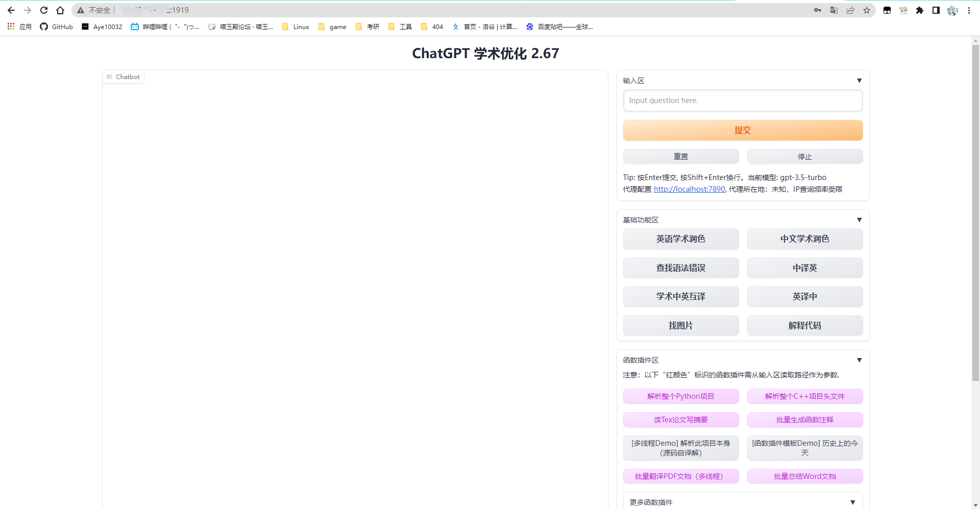Viewport: 980px width, 509px height.
Task: Open the profile avatar icon
Action: tap(952, 10)
